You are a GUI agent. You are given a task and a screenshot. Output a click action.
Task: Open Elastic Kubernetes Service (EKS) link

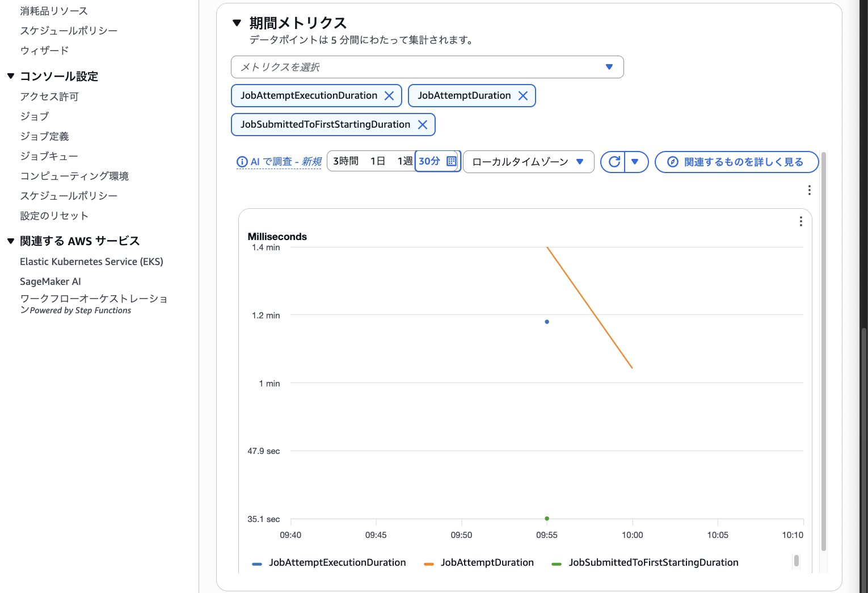click(x=91, y=262)
